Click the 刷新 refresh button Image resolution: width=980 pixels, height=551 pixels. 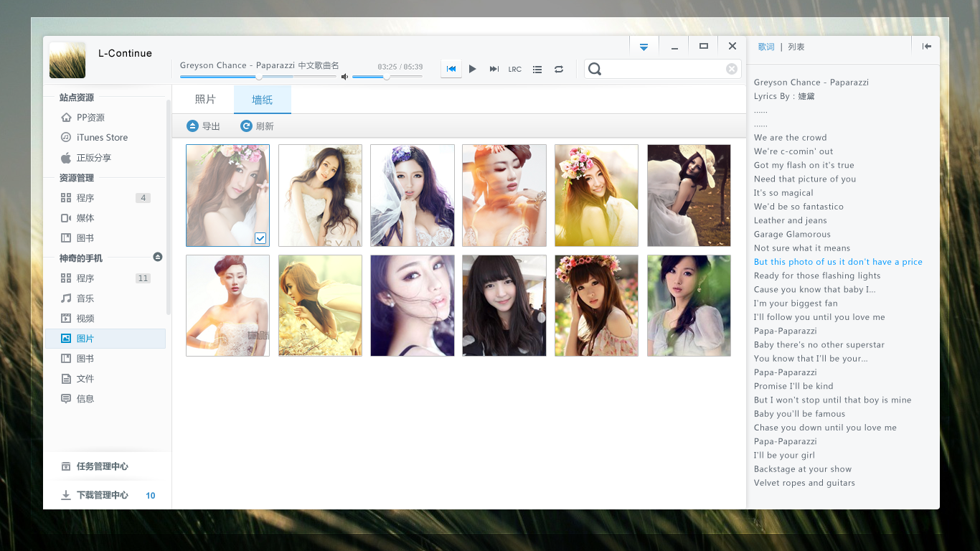coord(258,126)
